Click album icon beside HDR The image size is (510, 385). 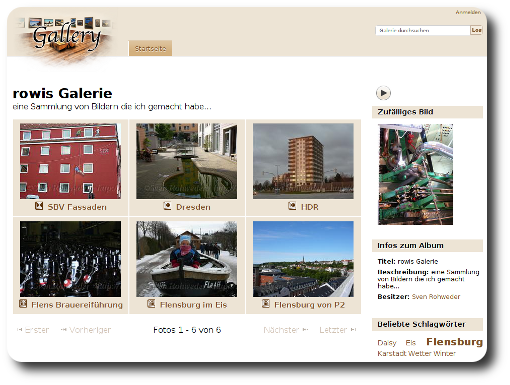point(292,206)
